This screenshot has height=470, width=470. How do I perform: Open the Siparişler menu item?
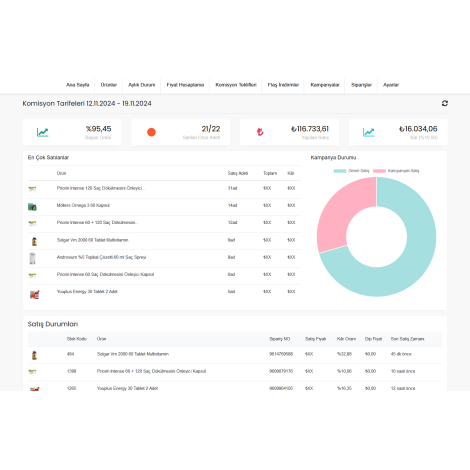pos(361,85)
